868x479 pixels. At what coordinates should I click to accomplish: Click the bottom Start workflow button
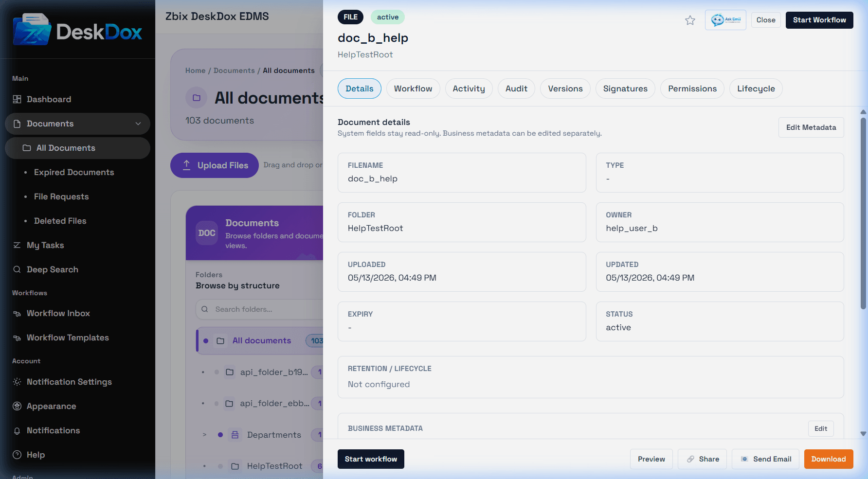pyautogui.click(x=371, y=459)
